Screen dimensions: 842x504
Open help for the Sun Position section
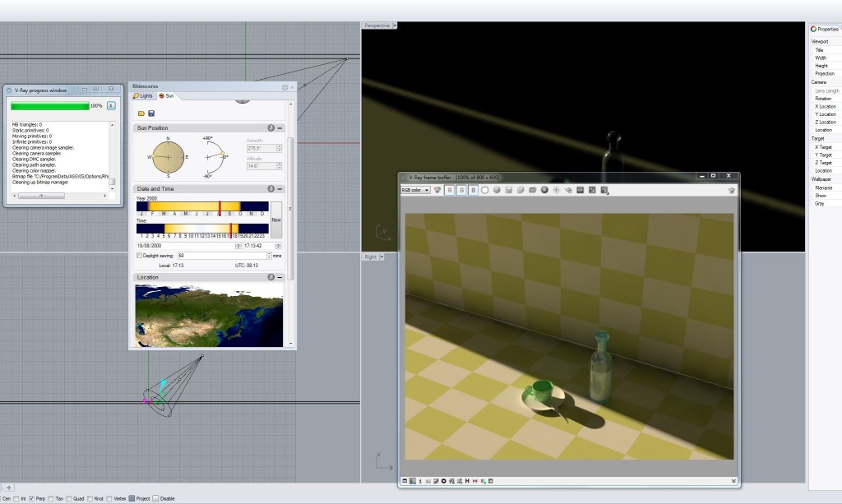click(x=271, y=128)
